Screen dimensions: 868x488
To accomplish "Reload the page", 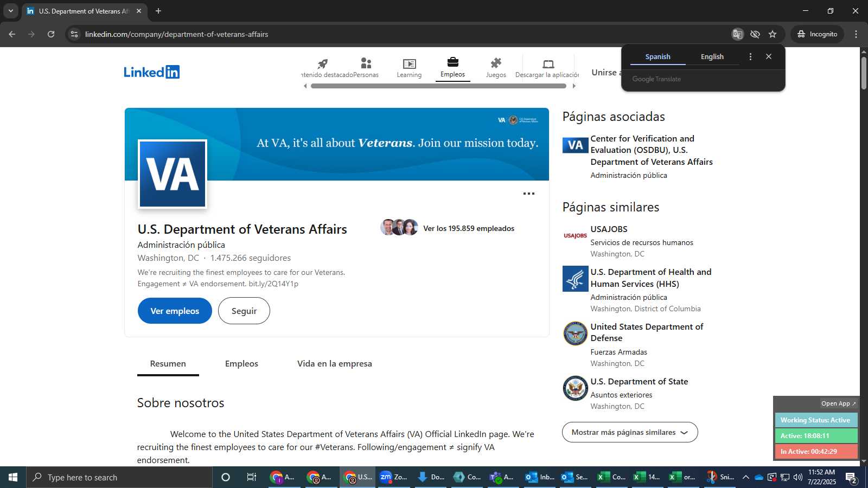I will (51, 34).
